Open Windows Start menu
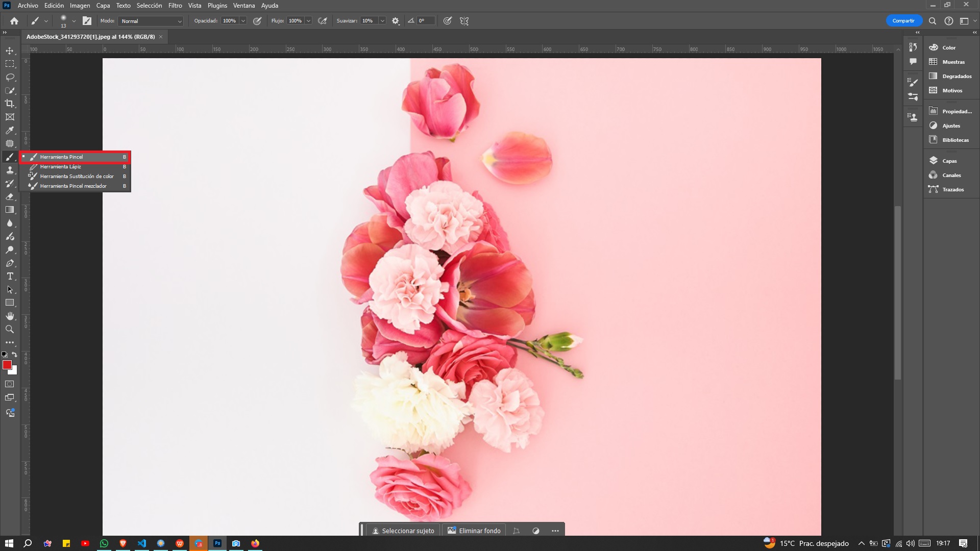980x551 pixels. click(x=9, y=543)
